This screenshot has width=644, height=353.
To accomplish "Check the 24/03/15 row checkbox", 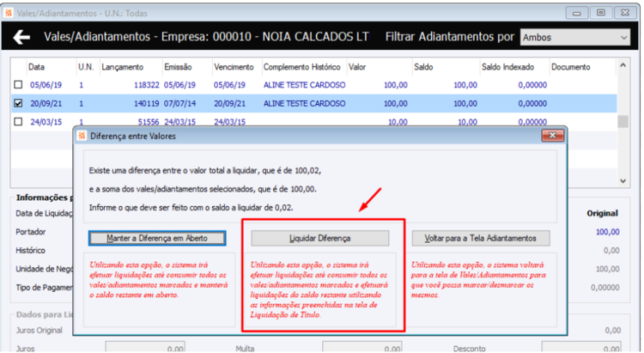I will (18, 122).
